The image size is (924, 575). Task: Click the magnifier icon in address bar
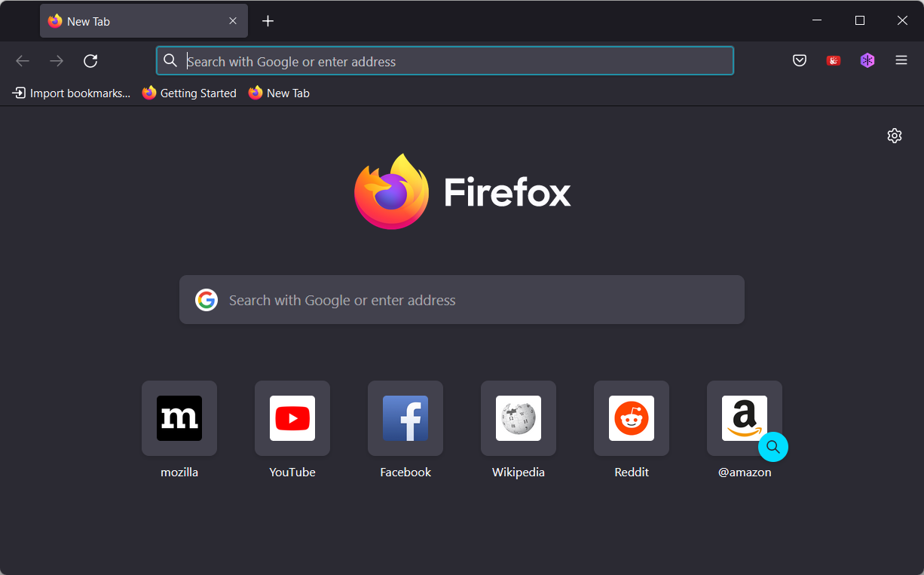pos(171,61)
